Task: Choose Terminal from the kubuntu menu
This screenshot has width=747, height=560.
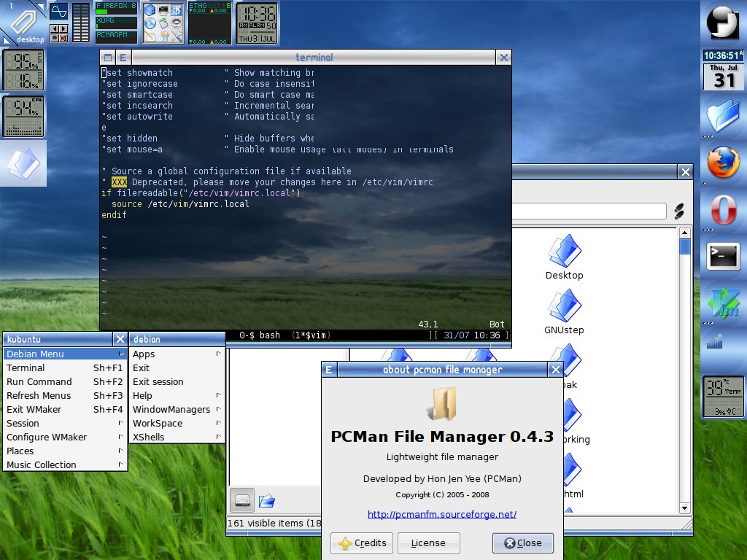Action: 65,367
